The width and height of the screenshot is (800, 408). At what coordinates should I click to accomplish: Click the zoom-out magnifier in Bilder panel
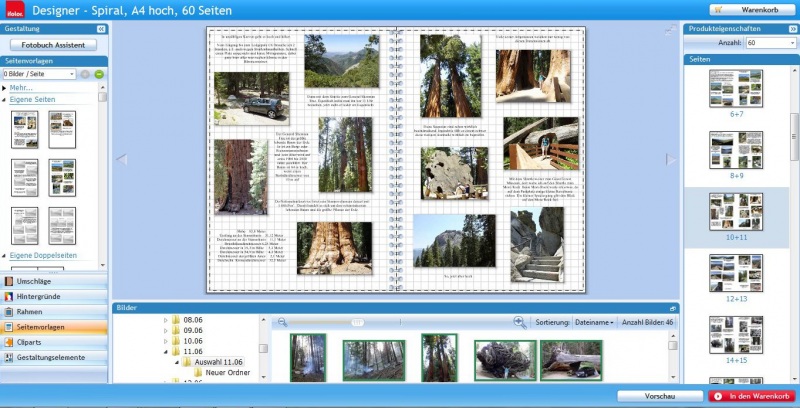282,322
